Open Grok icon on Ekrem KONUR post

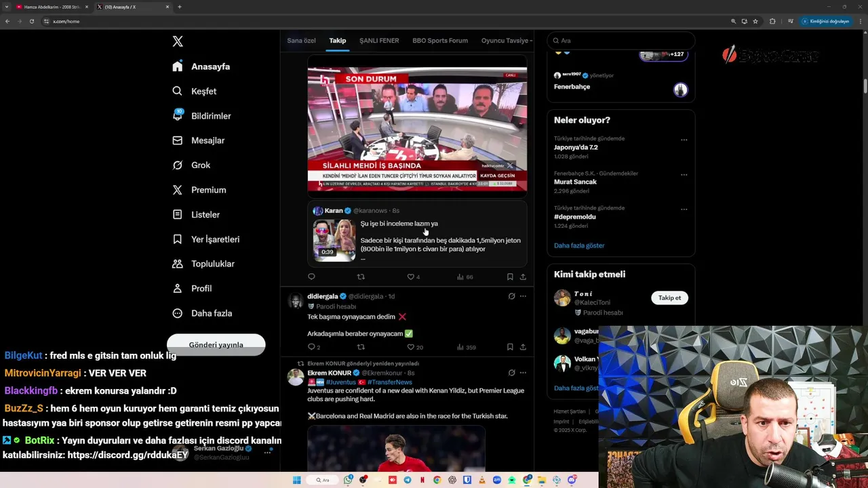511,373
